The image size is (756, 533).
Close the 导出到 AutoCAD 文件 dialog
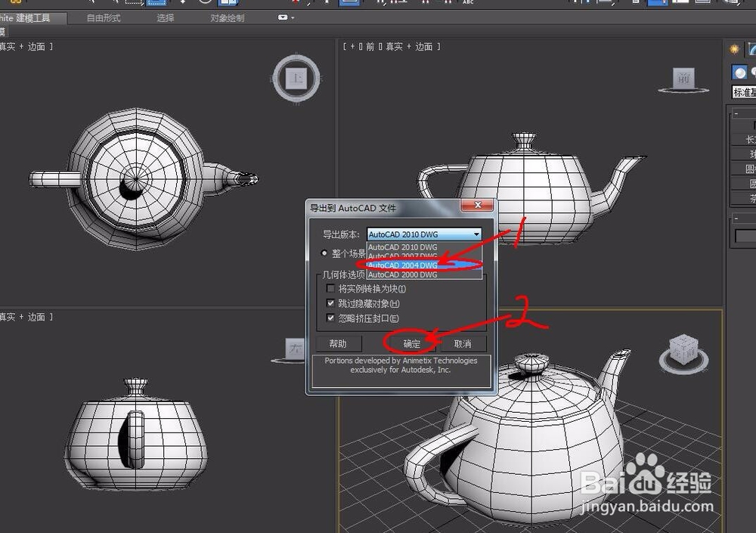477,205
